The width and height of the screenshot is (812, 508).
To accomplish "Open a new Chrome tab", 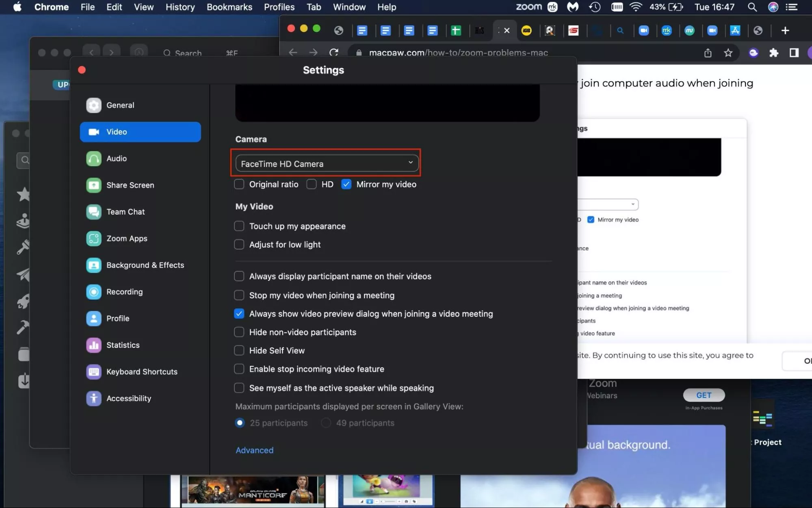I will tap(785, 30).
